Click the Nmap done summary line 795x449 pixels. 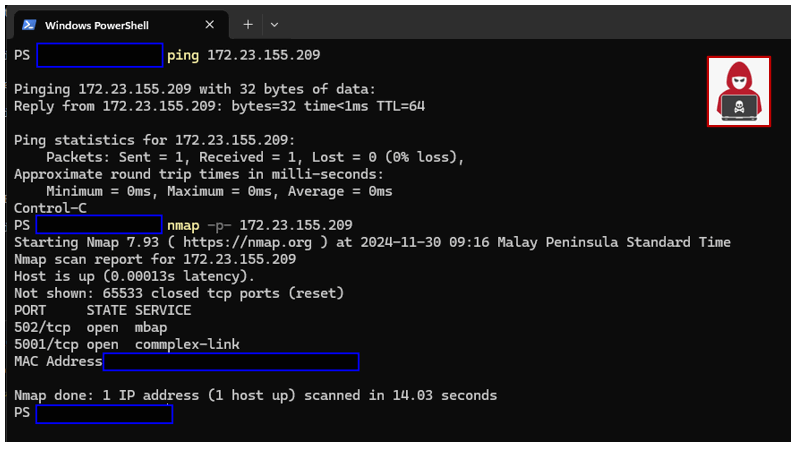tap(256, 396)
